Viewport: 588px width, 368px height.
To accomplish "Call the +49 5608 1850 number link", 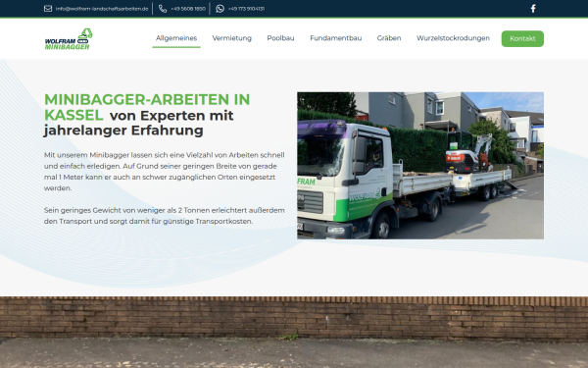I will click(x=188, y=9).
